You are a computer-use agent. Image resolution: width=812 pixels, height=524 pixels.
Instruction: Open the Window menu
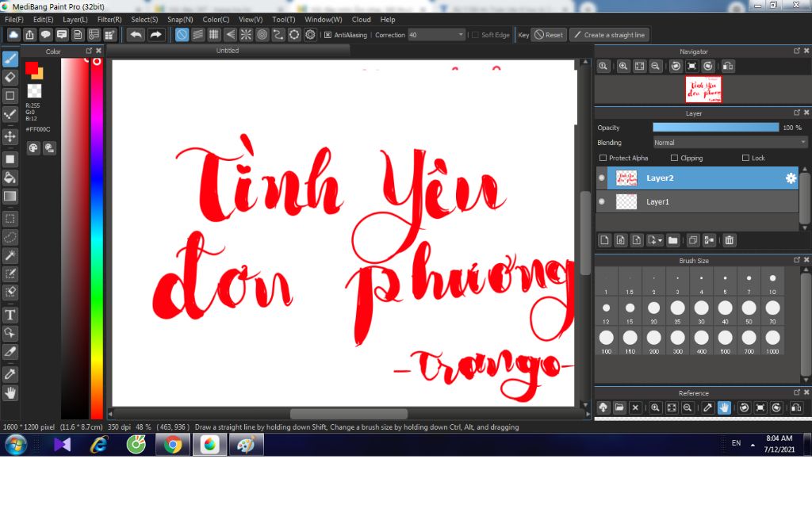324,19
